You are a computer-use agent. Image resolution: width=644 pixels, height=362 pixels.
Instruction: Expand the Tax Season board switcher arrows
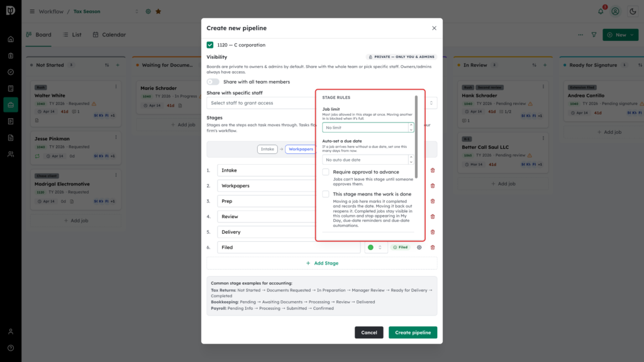pyautogui.click(x=136, y=11)
